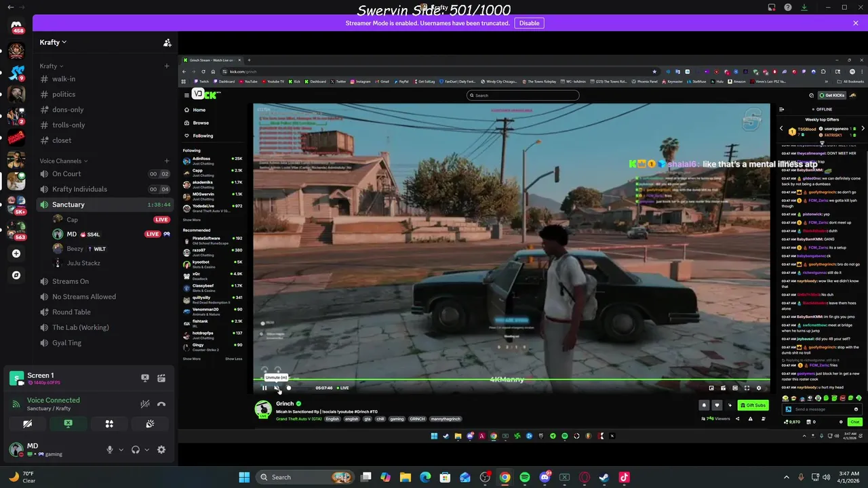The height and width of the screenshot is (488, 868).
Task: Create a channel in Krafty category
Action: tap(167, 66)
